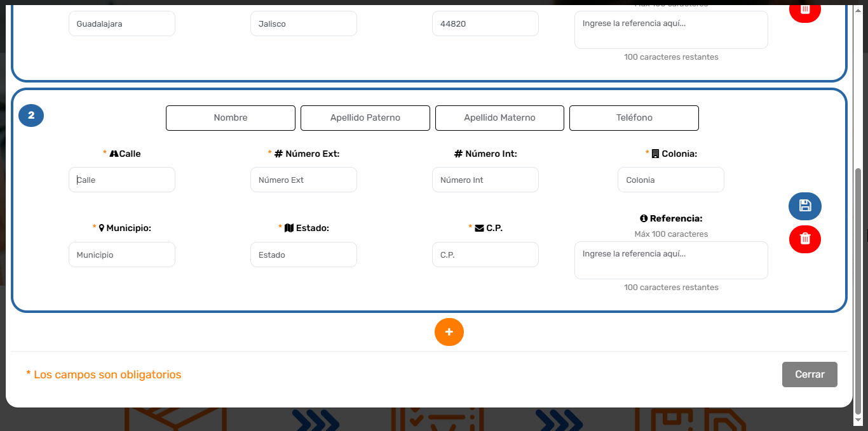Click the 'Municipio:' label text
Image resolution: width=868 pixels, height=431 pixels.
(x=129, y=228)
